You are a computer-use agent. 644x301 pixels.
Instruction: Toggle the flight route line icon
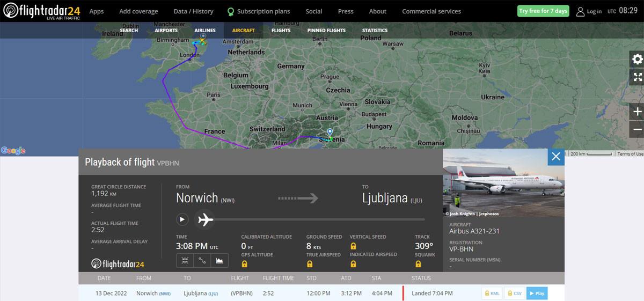[x=202, y=260]
